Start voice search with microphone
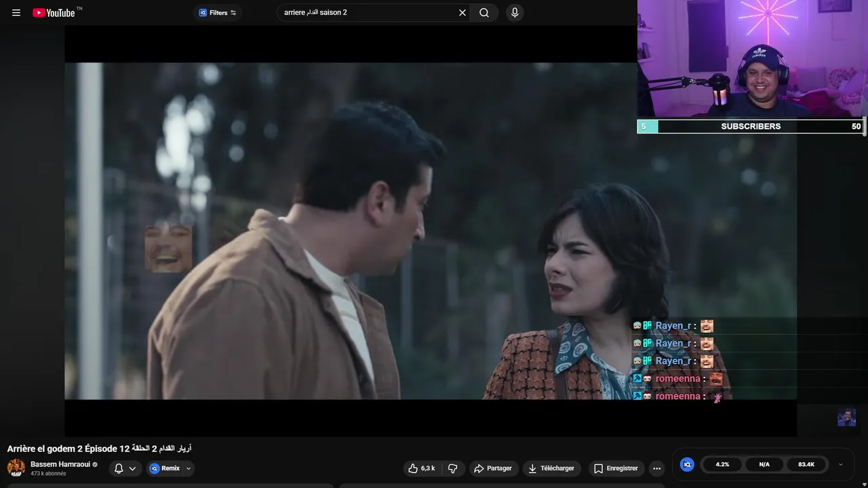 click(515, 13)
